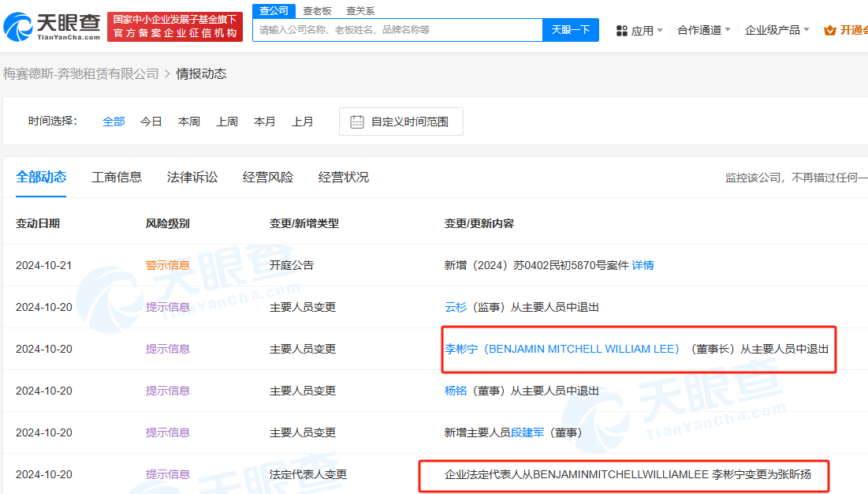
Task: Click the crown icon for membership
Action: click(829, 31)
